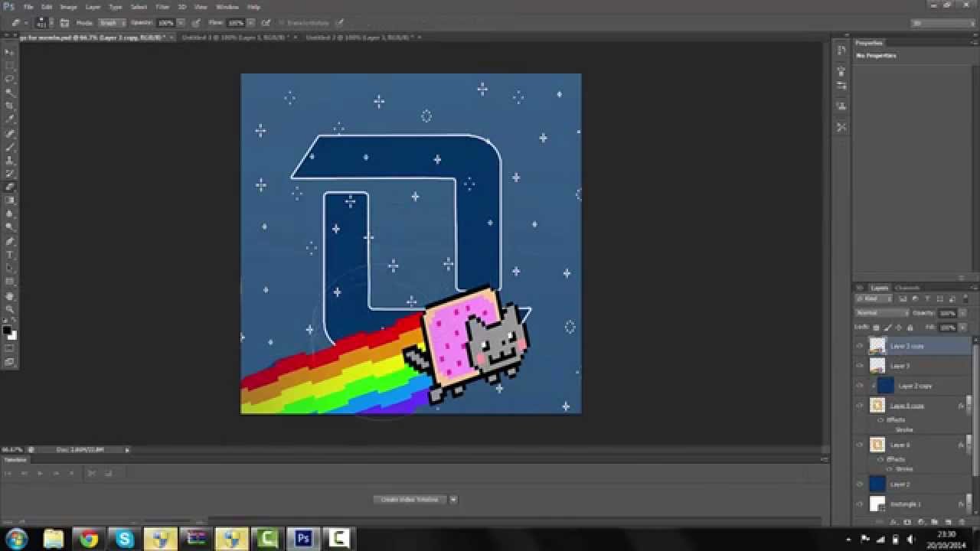The image size is (980, 551).
Task: Open the Flow slider arrow in options bar
Action: click(251, 23)
